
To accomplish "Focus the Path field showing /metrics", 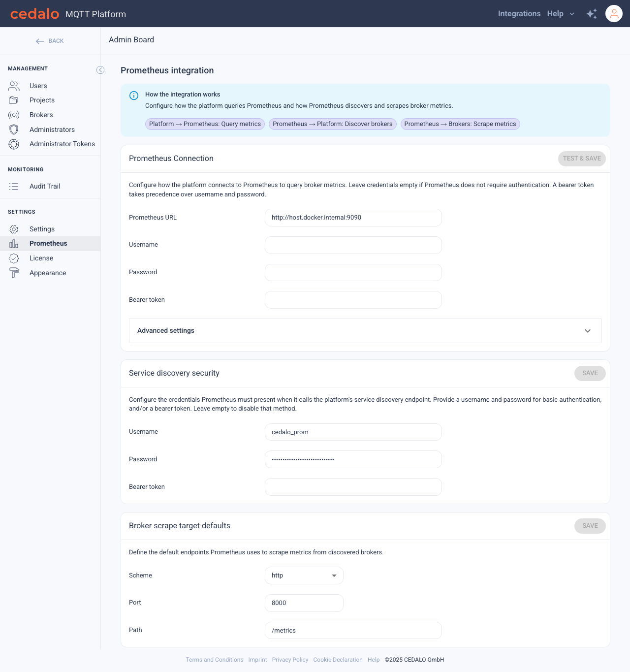I will tap(353, 631).
